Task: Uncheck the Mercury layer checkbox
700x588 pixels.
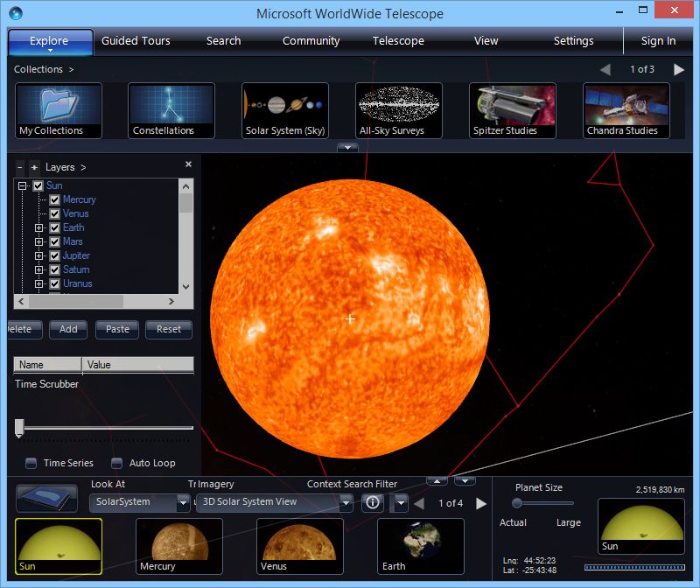Action: coord(54,200)
